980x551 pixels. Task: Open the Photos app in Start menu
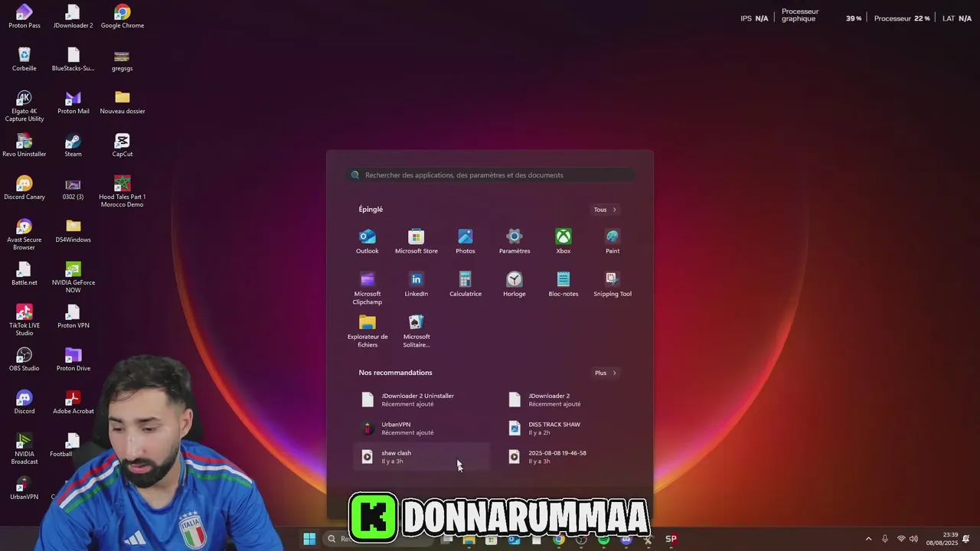click(x=465, y=242)
